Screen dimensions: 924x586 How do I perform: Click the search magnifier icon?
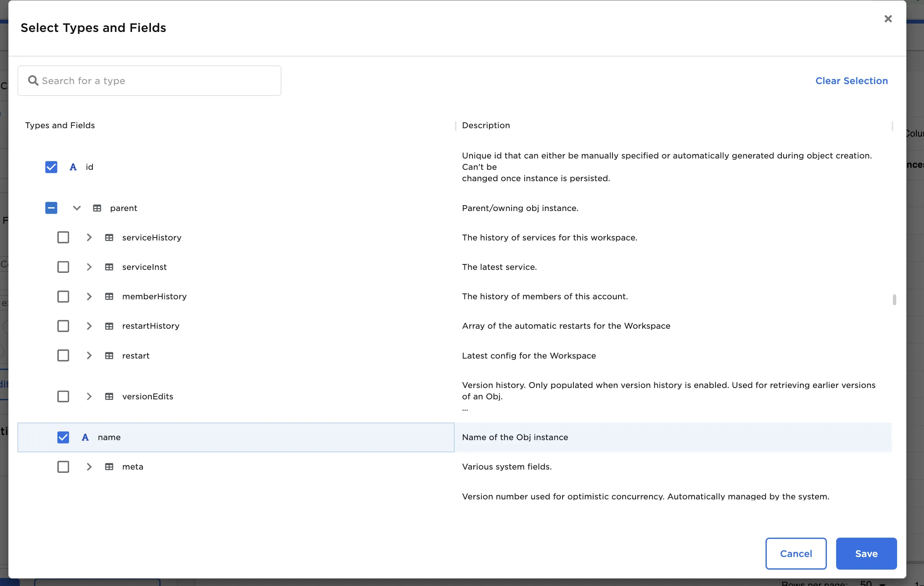(33, 80)
